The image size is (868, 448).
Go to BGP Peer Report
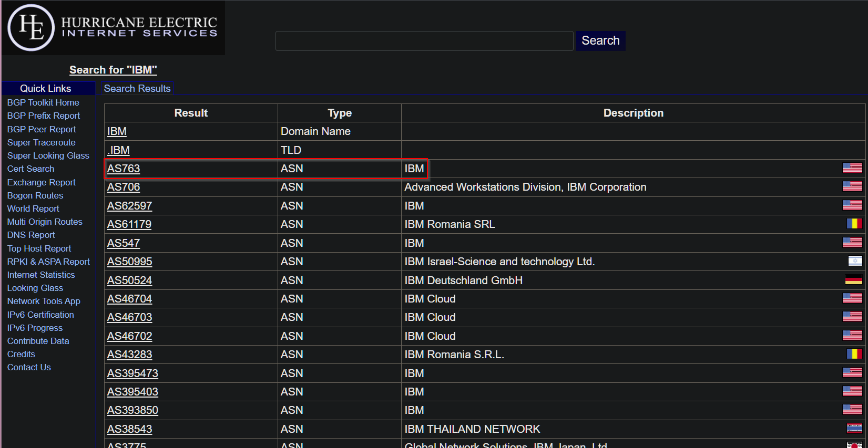[x=42, y=129]
